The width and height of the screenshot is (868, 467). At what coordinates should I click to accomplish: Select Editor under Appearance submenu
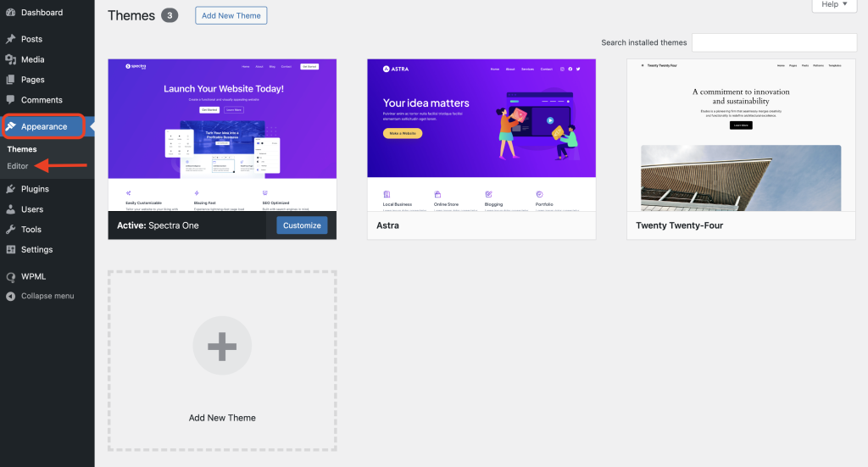(x=18, y=165)
